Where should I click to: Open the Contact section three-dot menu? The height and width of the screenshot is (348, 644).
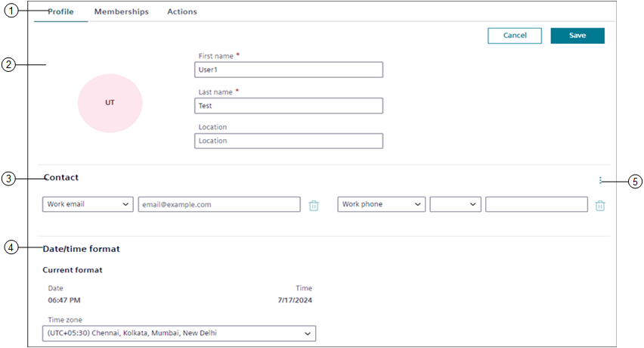(600, 180)
